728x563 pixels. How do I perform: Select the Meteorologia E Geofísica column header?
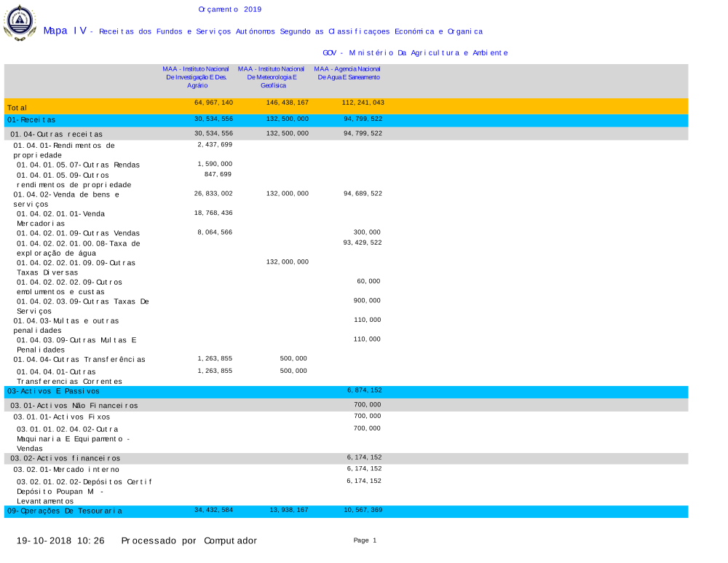273,76
